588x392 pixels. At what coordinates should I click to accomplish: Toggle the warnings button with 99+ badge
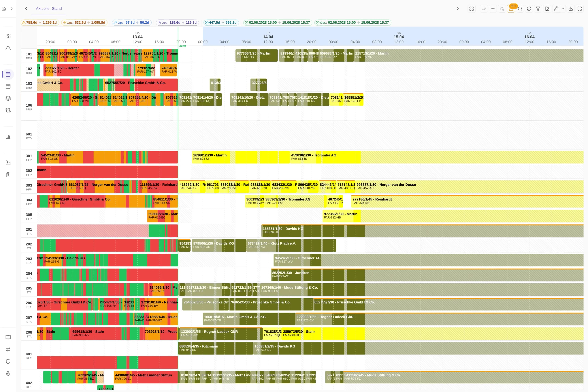point(511,9)
